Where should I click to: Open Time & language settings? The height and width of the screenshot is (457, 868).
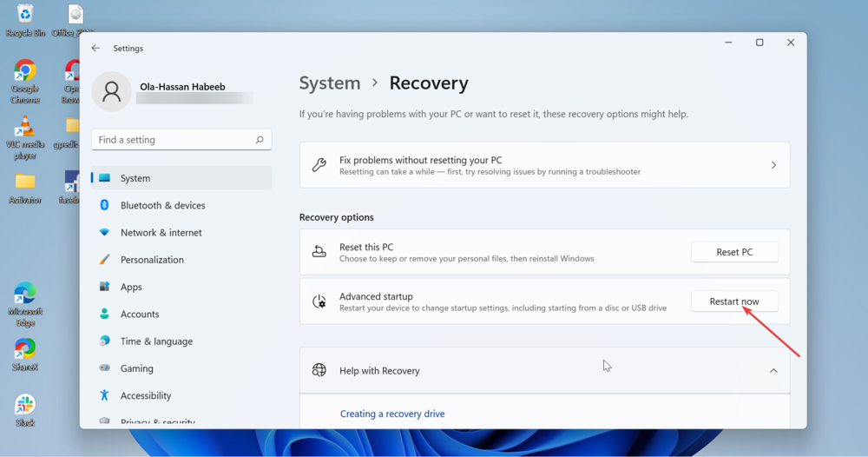[181, 341]
